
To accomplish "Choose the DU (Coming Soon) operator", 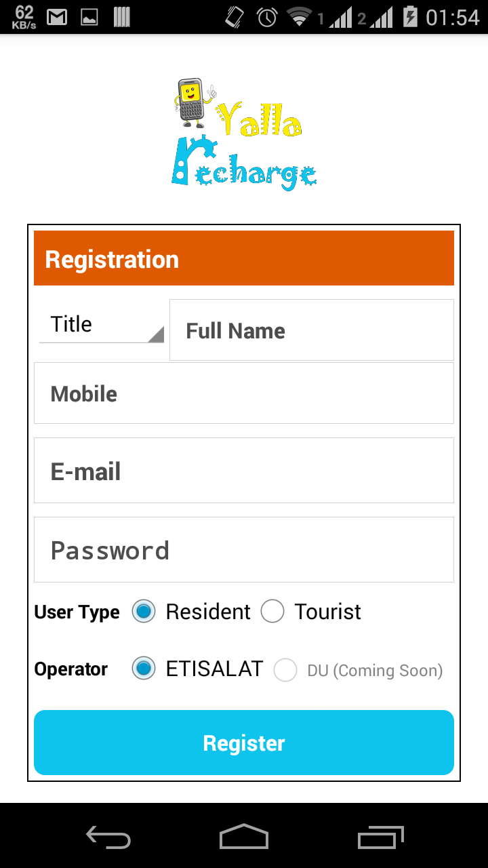I will pyautogui.click(x=285, y=671).
